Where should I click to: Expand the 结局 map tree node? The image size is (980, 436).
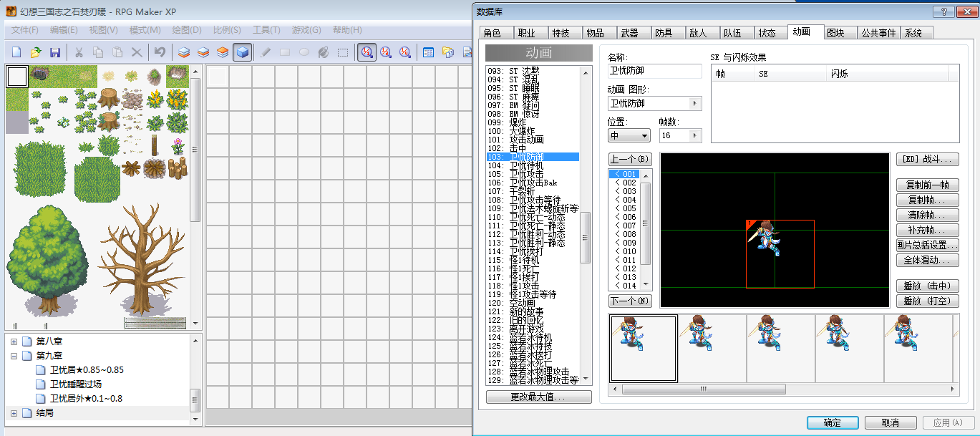coord(14,413)
